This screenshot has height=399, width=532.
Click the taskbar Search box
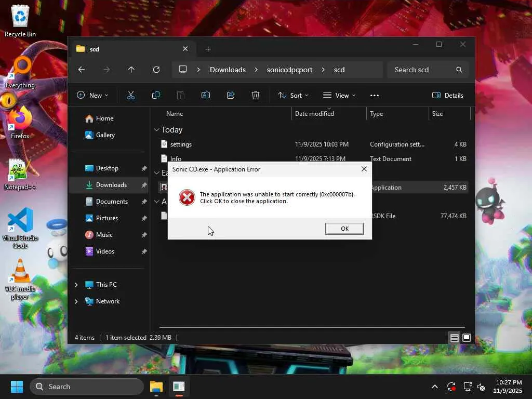[87, 387]
